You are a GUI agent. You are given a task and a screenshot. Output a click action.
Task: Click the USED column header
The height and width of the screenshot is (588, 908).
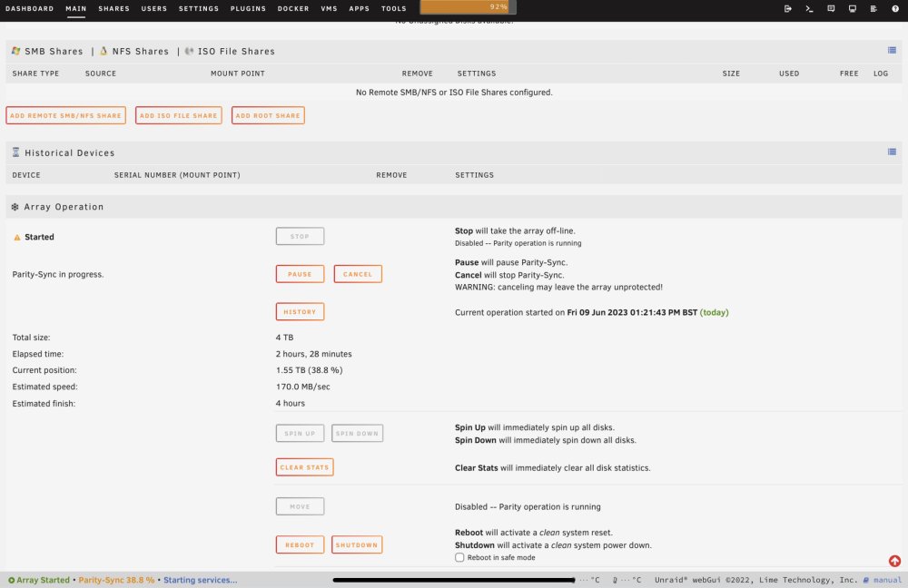(789, 73)
